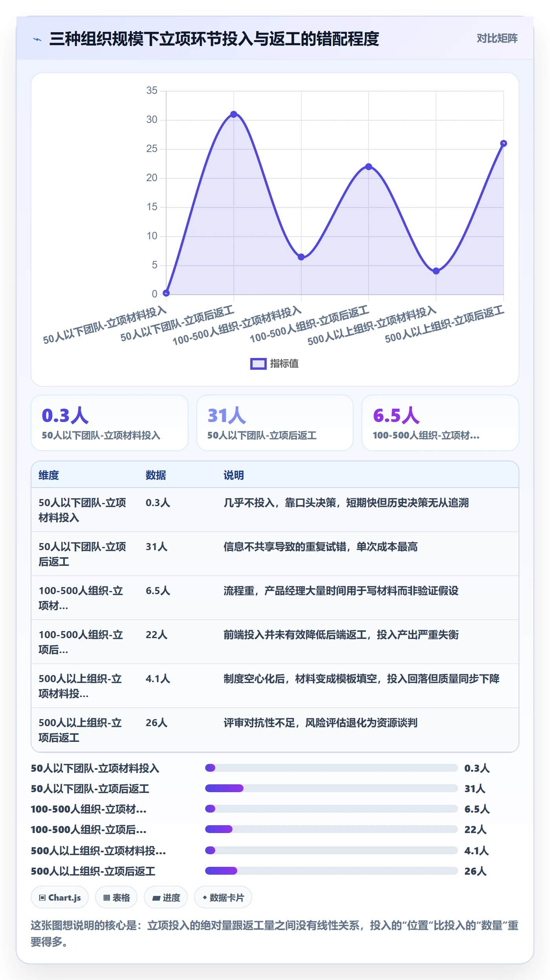Click the bar icon in 进度 tag
This screenshot has width=550, height=980.
point(156,898)
